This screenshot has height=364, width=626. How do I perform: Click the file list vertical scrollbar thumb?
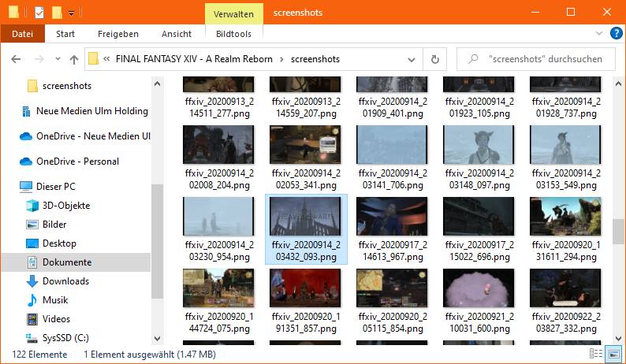pos(618,231)
